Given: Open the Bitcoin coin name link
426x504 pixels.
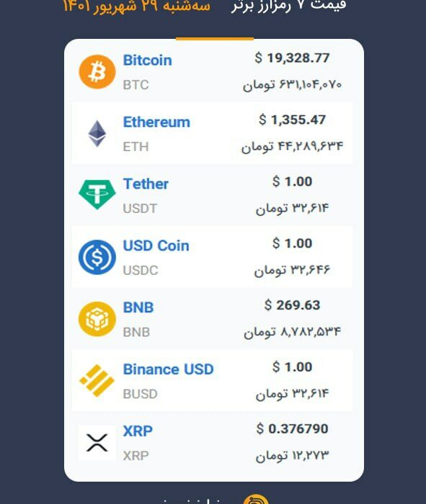Looking at the screenshot, I should (x=147, y=60).
